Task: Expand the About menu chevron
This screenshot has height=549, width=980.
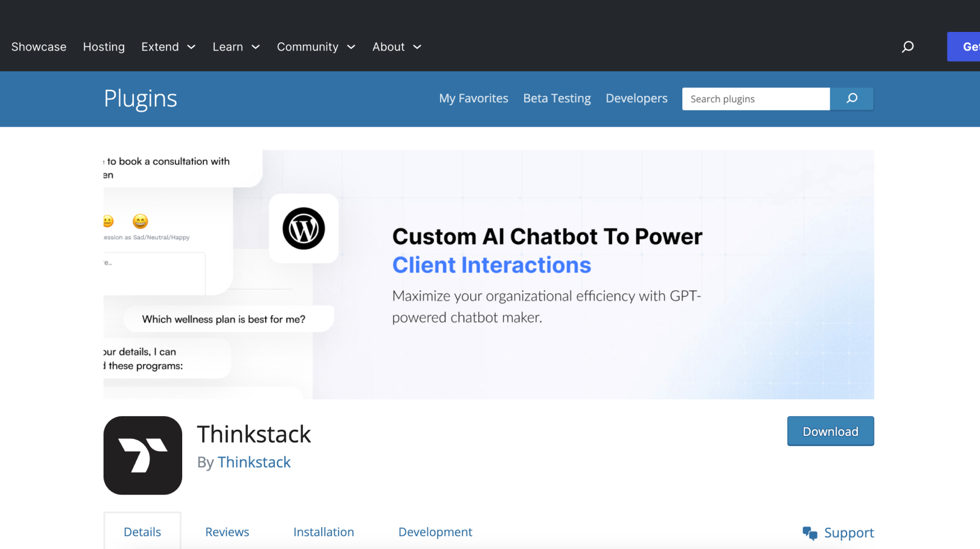Action: [x=417, y=47]
